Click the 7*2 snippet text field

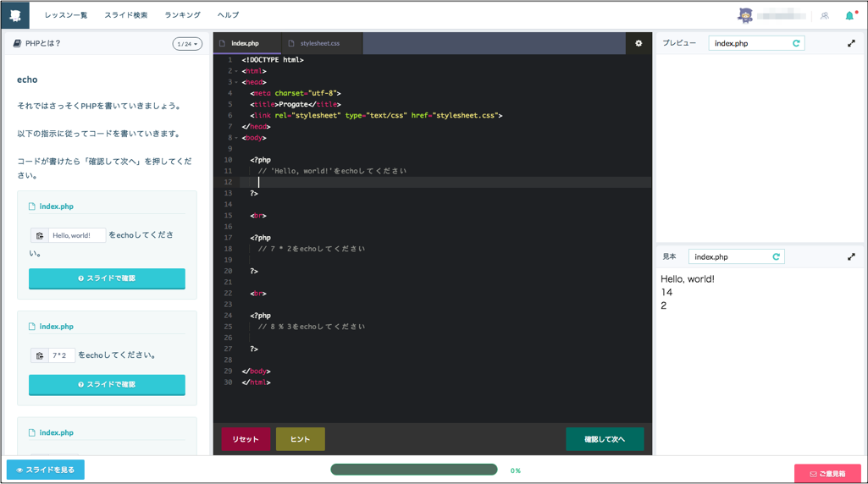[x=62, y=355]
